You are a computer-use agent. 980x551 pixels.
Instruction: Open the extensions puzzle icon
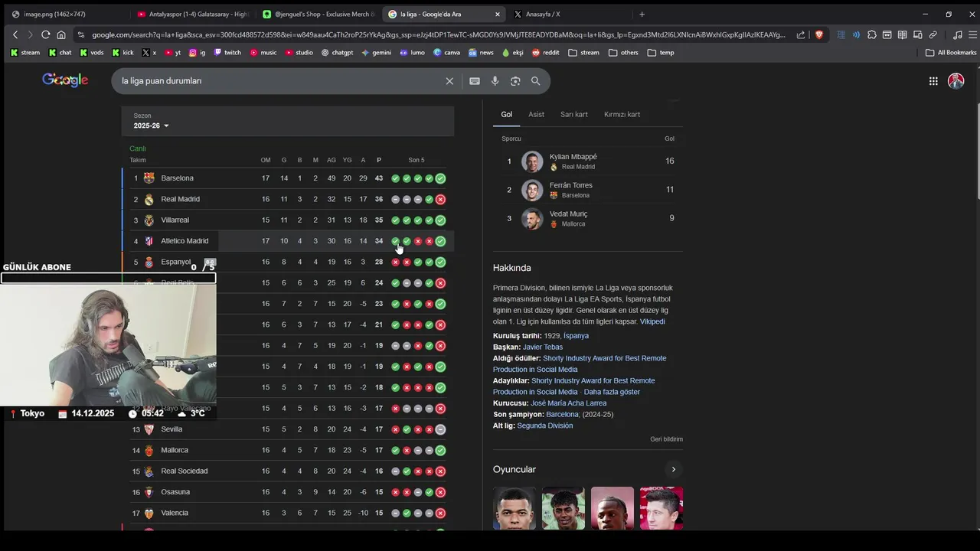(872, 34)
